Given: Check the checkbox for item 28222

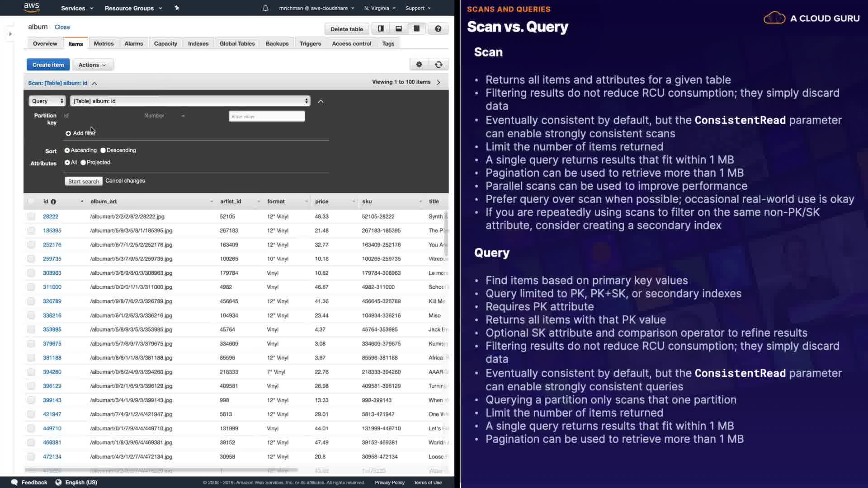Looking at the screenshot, I should click(x=31, y=216).
